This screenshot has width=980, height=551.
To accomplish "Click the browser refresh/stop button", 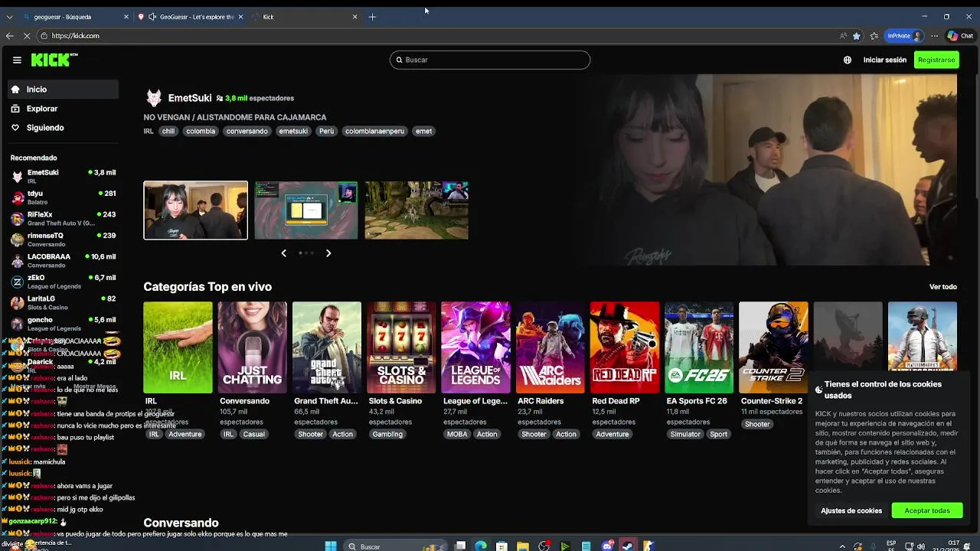I will pyautogui.click(x=28, y=36).
